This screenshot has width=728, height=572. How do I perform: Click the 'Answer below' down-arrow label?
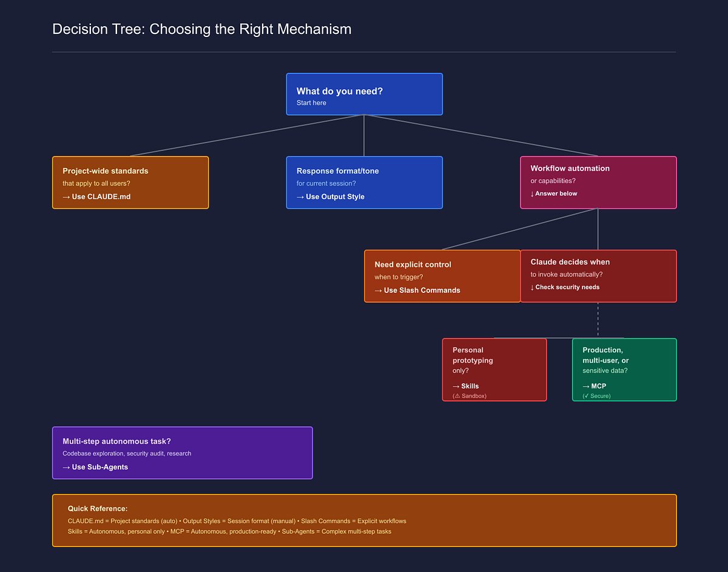tap(554, 193)
